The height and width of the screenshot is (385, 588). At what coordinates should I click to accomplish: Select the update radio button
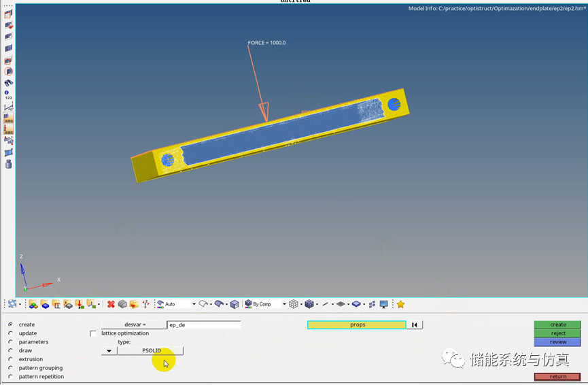[x=10, y=333]
